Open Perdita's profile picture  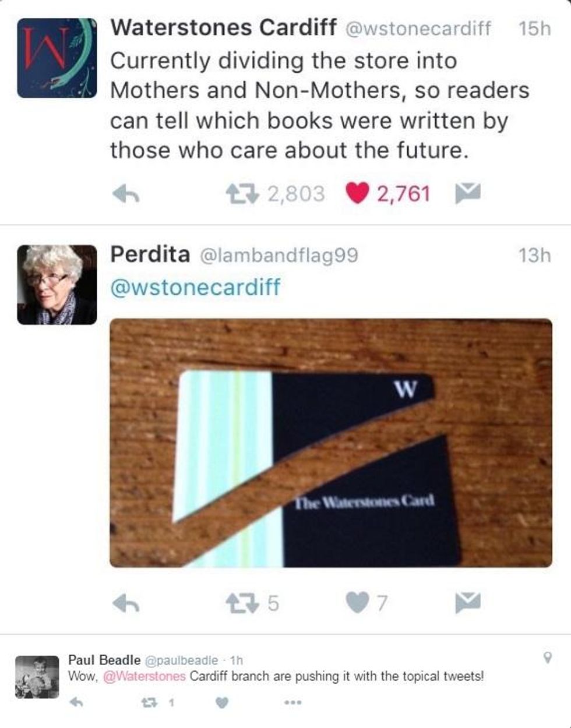(x=57, y=285)
